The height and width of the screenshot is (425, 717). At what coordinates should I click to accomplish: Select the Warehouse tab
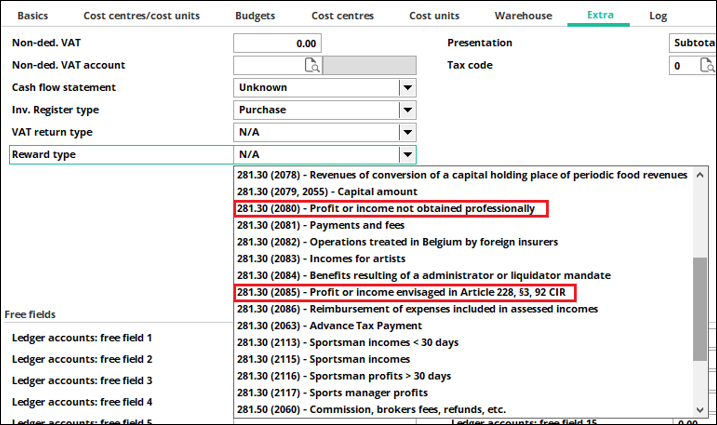point(522,16)
